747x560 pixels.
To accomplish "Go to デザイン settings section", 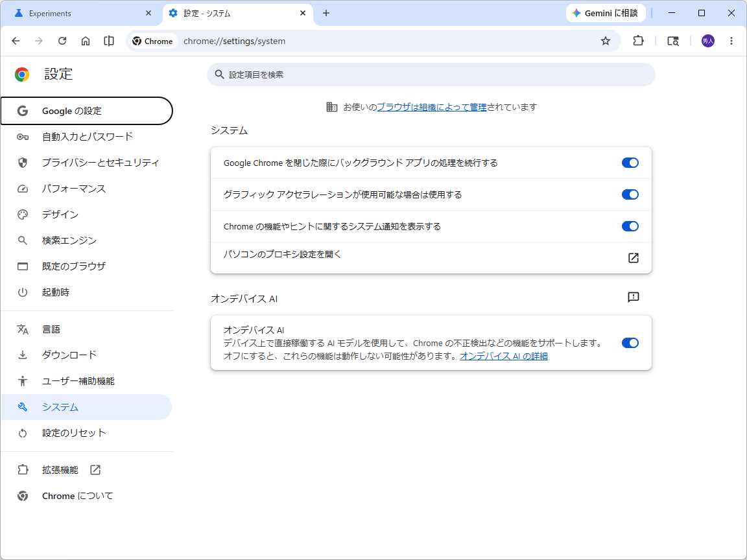I will point(86,215).
